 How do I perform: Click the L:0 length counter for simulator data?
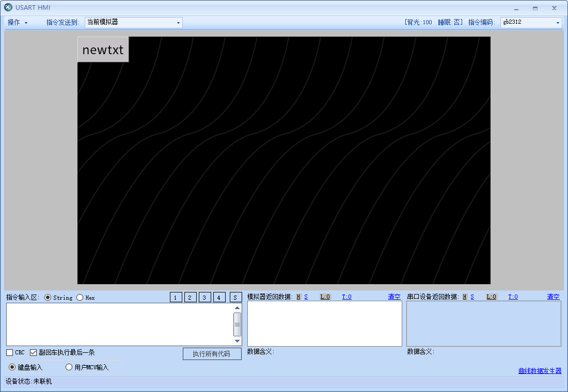point(325,297)
